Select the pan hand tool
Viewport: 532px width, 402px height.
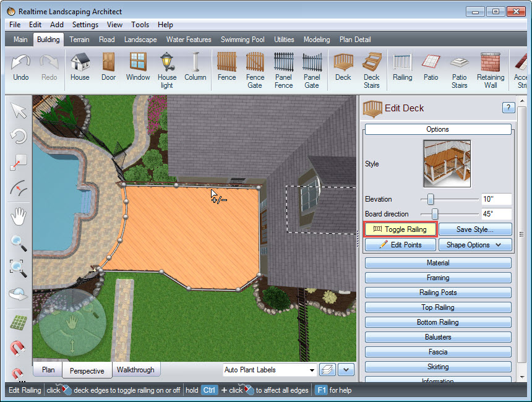(x=19, y=217)
